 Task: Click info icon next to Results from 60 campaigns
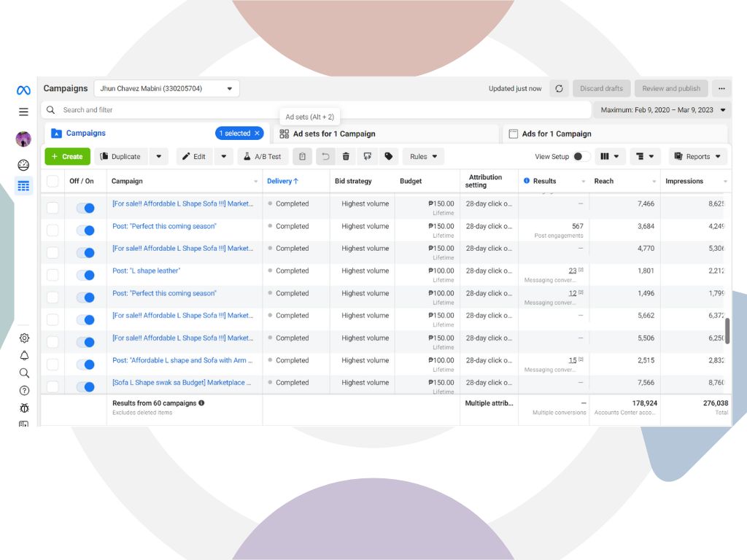201,402
